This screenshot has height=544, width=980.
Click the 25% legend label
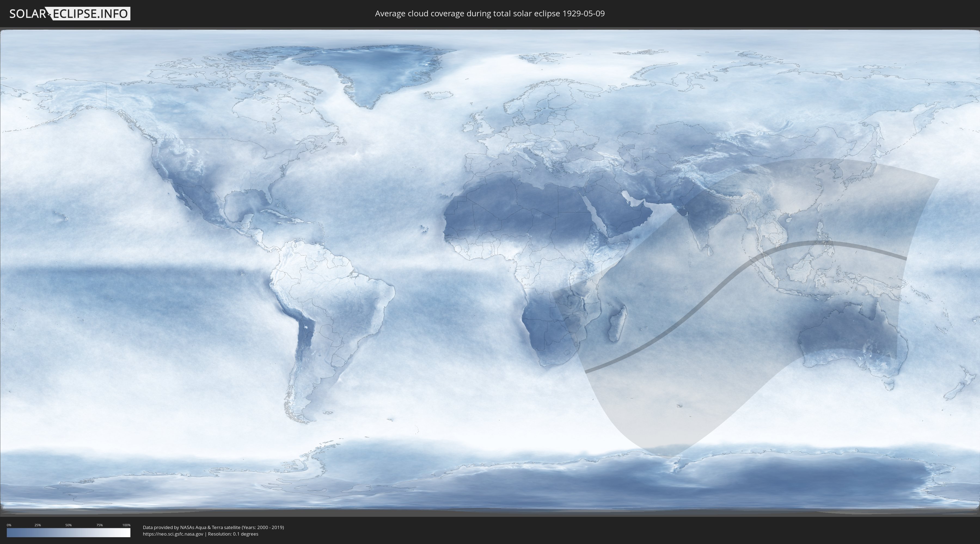(x=38, y=525)
